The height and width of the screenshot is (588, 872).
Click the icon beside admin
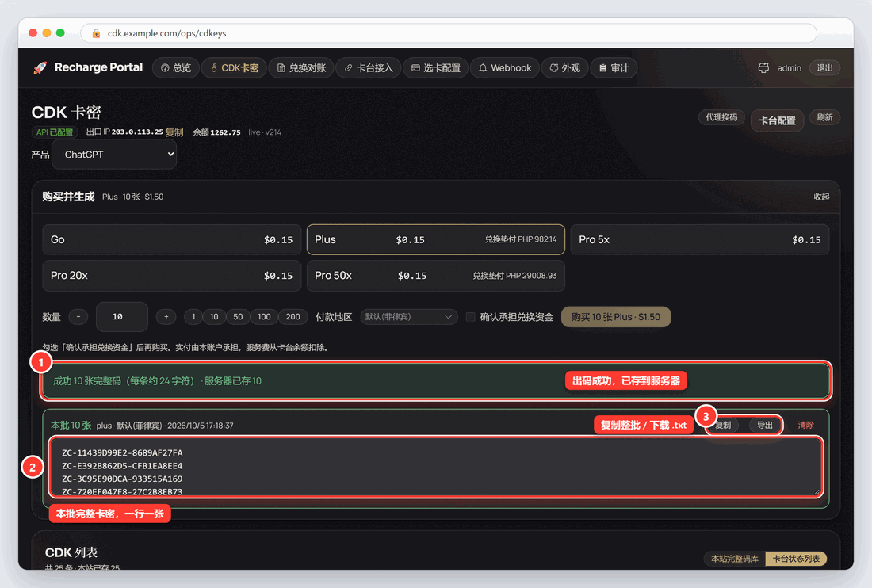(763, 68)
